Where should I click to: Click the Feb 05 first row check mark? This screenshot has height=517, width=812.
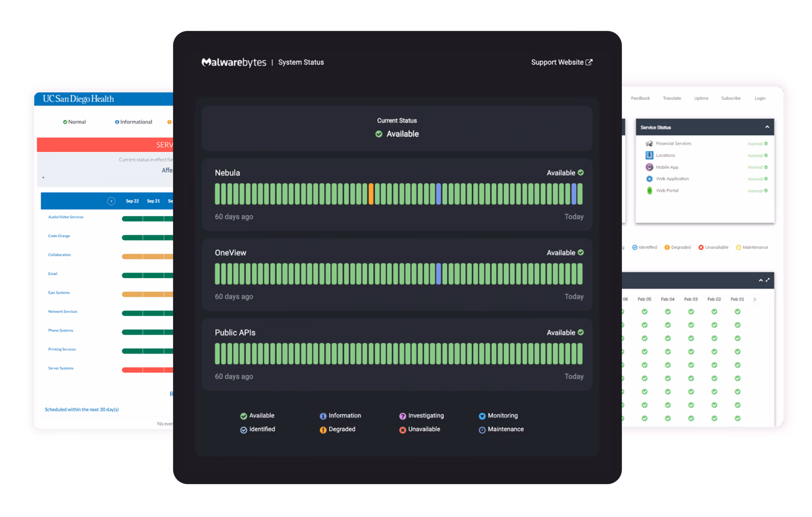coord(644,312)
